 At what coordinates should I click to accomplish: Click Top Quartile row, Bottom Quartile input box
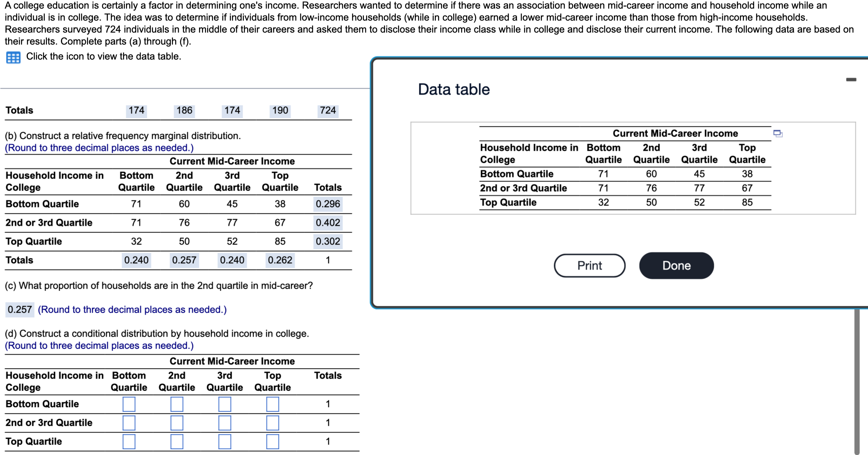[129, 441]
